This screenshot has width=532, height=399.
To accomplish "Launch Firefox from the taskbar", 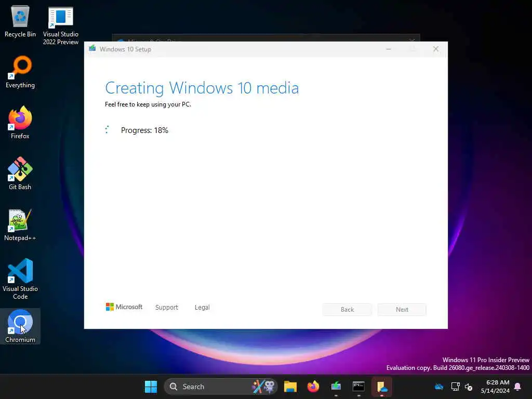I will 313,387.
